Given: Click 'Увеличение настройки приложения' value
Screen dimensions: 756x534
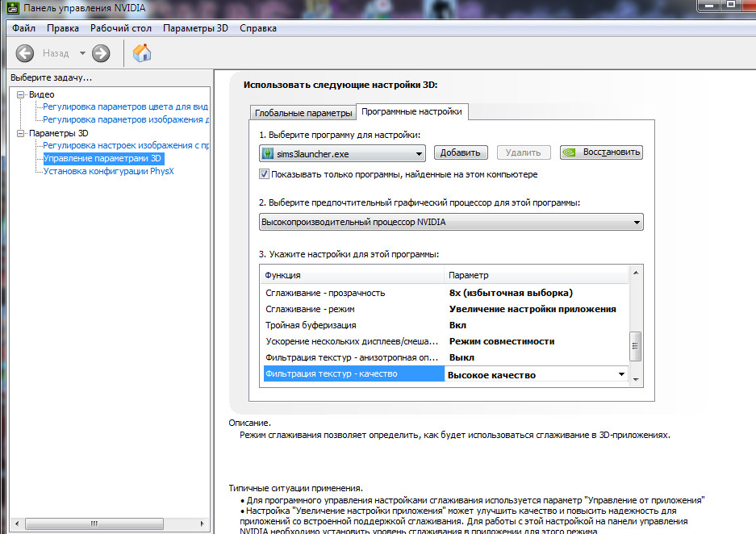Looking at the screenshot, I should click(533, 309).
